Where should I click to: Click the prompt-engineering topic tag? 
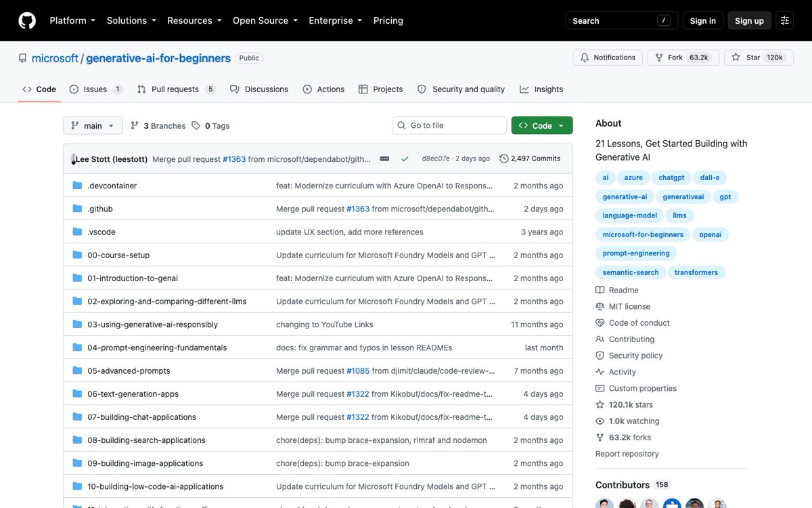tap(636, 253)
